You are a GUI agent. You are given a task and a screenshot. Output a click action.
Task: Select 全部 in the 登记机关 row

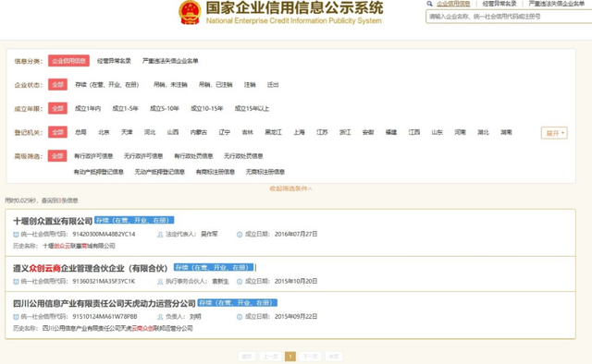click(57, 132)
